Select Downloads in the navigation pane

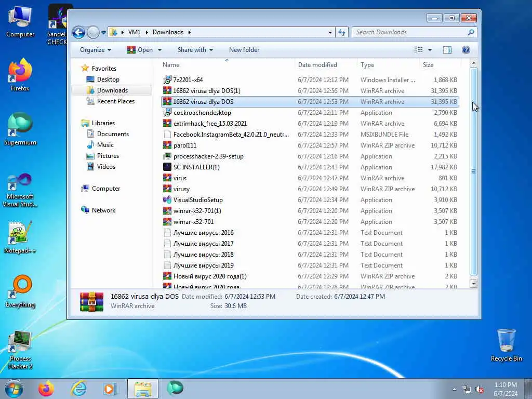(x=107, y=90)
